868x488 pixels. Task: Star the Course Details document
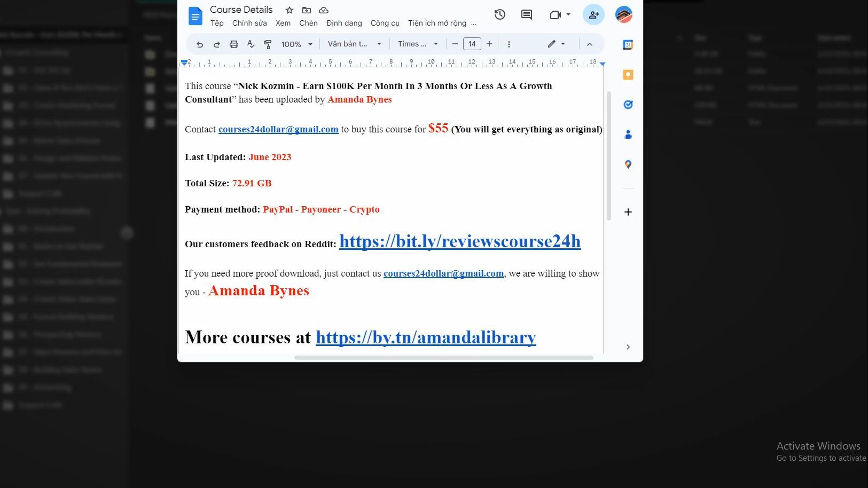tap(290, 10)
